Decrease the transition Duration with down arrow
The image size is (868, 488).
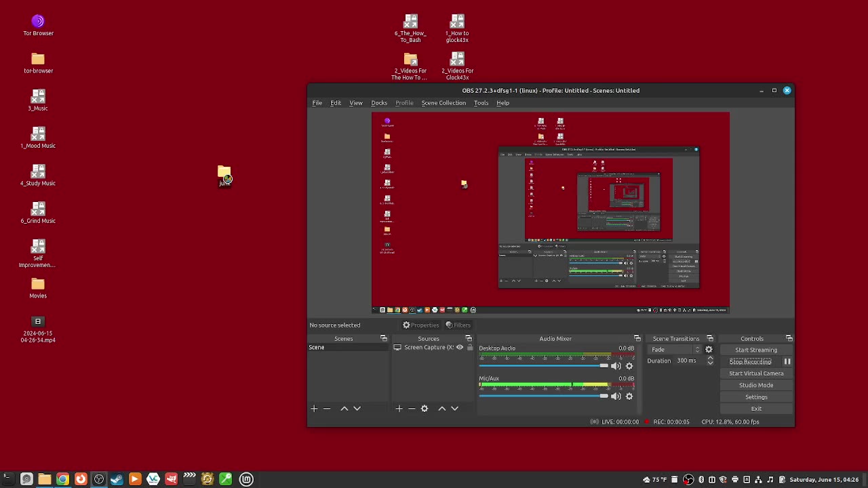[x=710, y=363]
